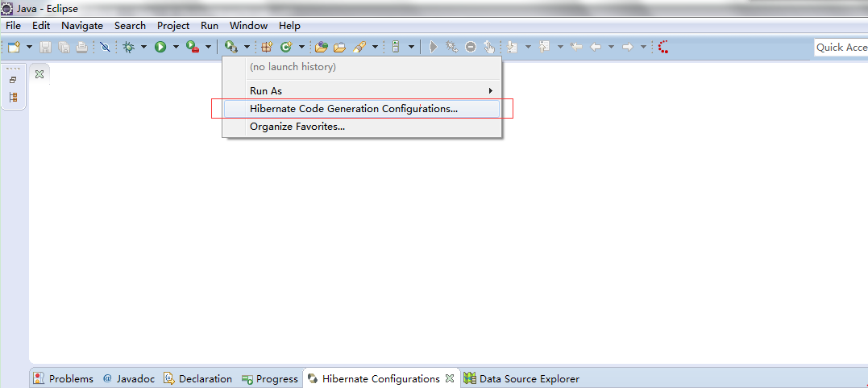Image resolution: width=868 pixels, height=388 pixels.
Task: Click the Open Type folder icon
Action: [322, 47]
